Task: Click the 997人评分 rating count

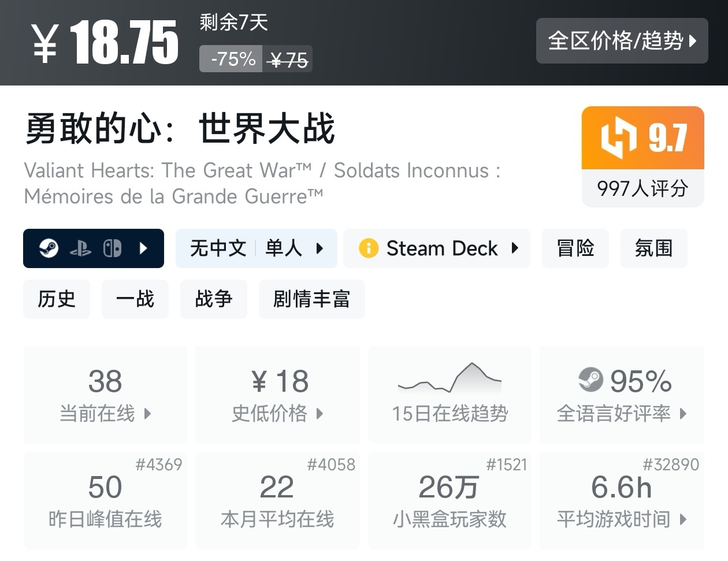Action: click(x=643, y=188)
